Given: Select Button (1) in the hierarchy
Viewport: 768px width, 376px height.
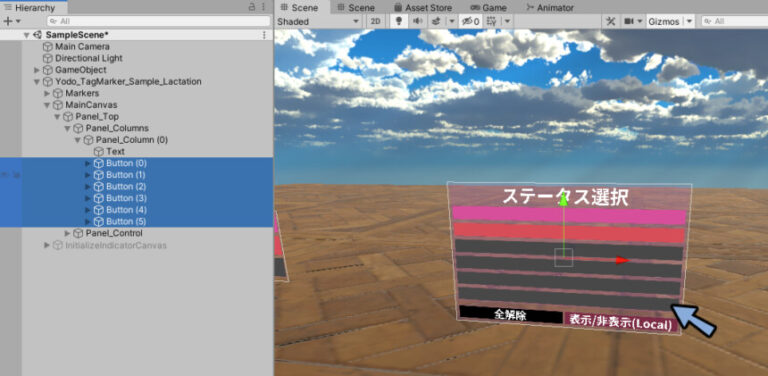Looking at the screenshot, I should coord(126,175).
